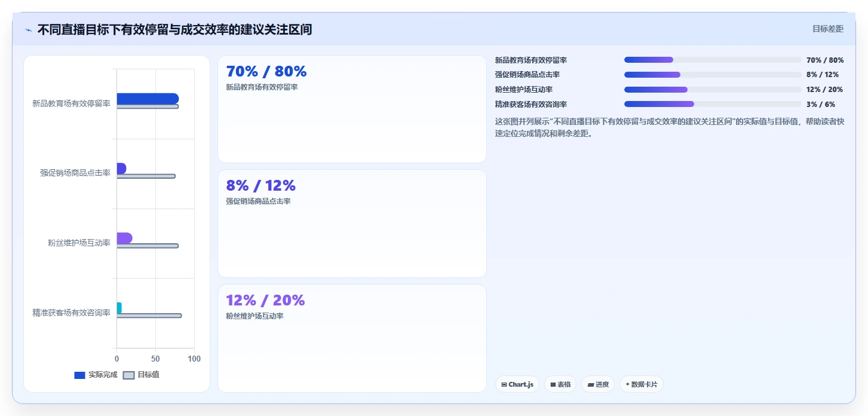The height and width of the screenshot is (416, 868).
Task: Click the 目标差距 label in header
Action: click(x=827, y=29)
